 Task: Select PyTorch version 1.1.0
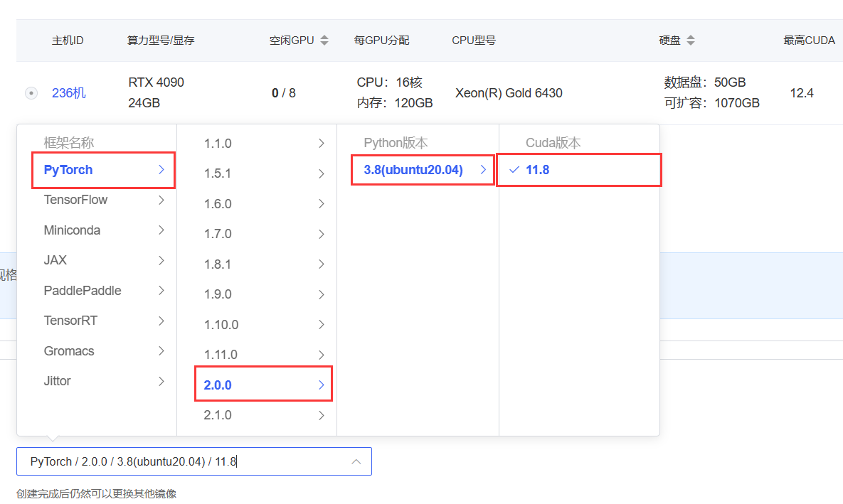[218, 144]
